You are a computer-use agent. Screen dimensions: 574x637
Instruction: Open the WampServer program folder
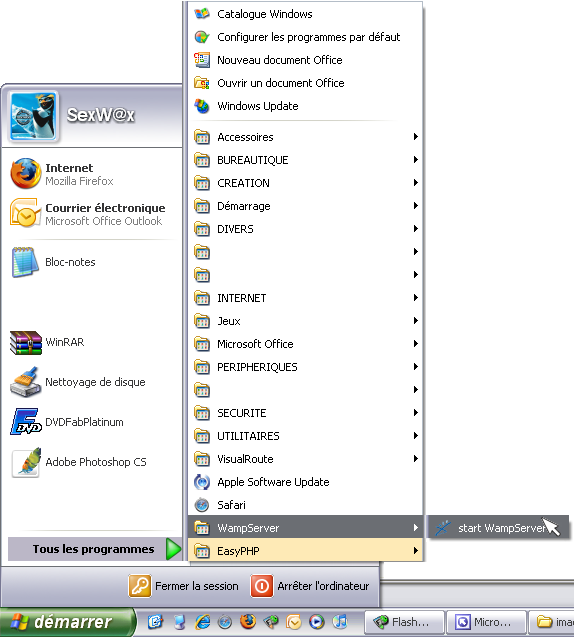(305, 528)
